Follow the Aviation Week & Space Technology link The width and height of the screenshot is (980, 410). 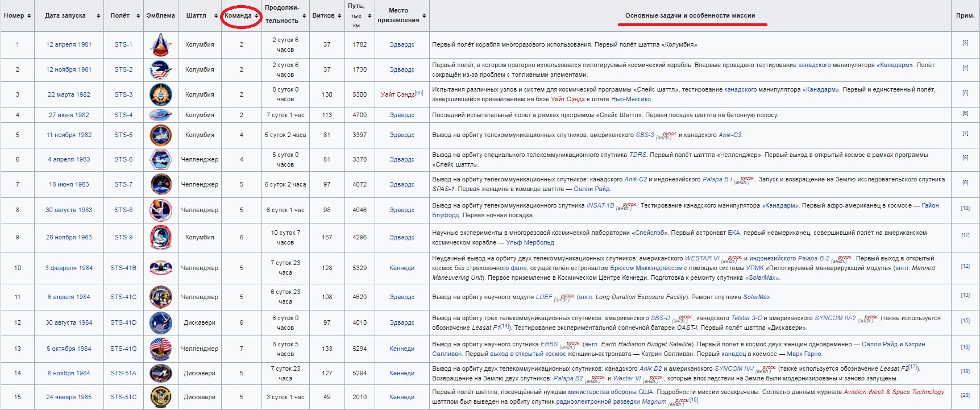894,392
